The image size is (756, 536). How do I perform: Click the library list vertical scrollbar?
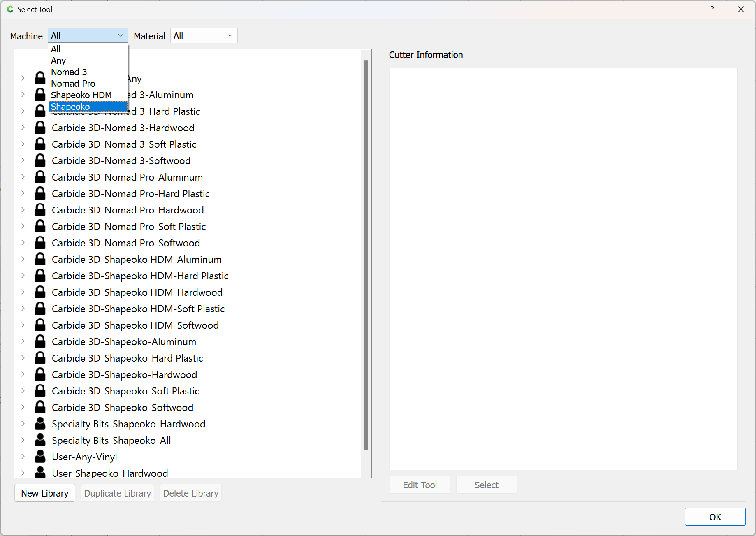(x=366, y=255)
